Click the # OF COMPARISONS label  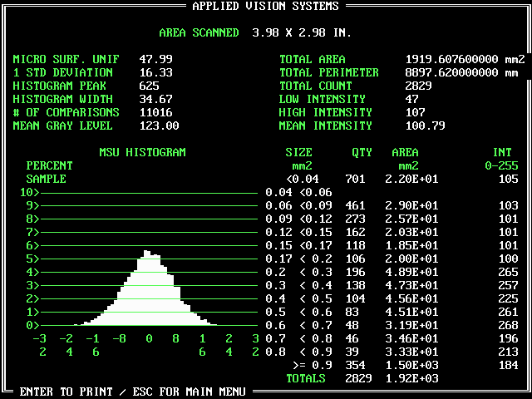pos(66,112)
